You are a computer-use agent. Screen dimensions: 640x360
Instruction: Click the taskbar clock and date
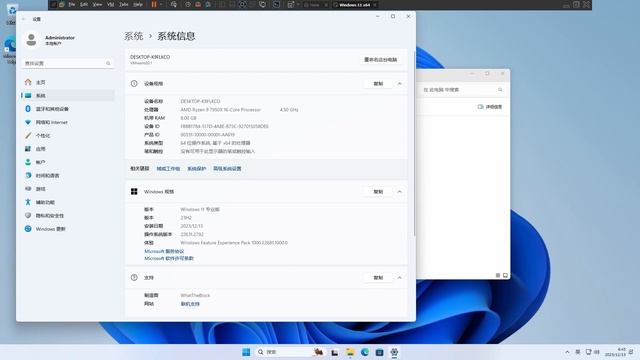(x=615, y=352)
